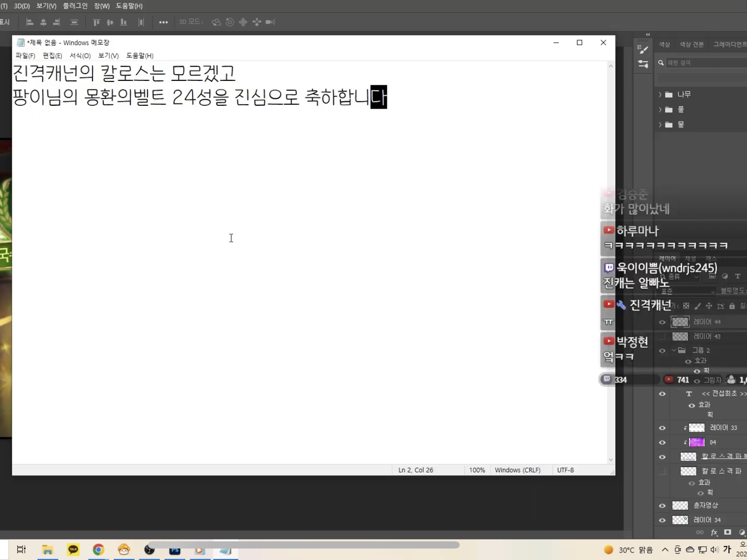Select the 3D rotate mode icon

(216, 22)
